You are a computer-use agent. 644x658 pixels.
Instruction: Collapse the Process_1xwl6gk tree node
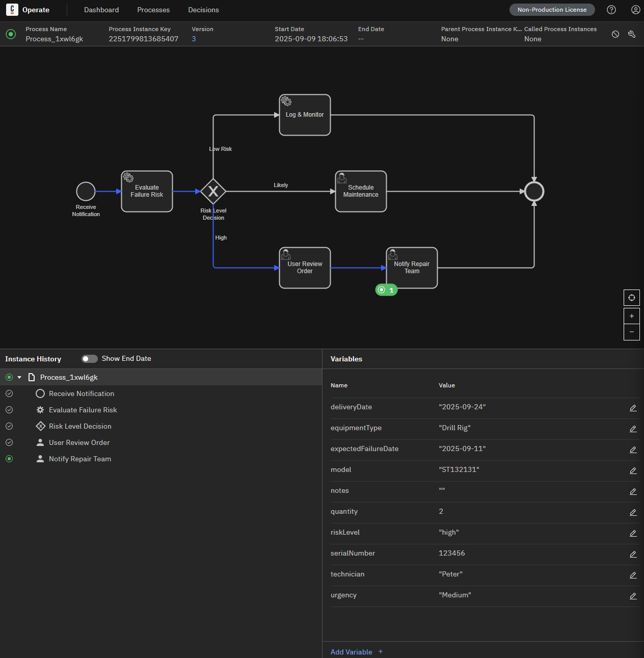(x=19, y=378)
